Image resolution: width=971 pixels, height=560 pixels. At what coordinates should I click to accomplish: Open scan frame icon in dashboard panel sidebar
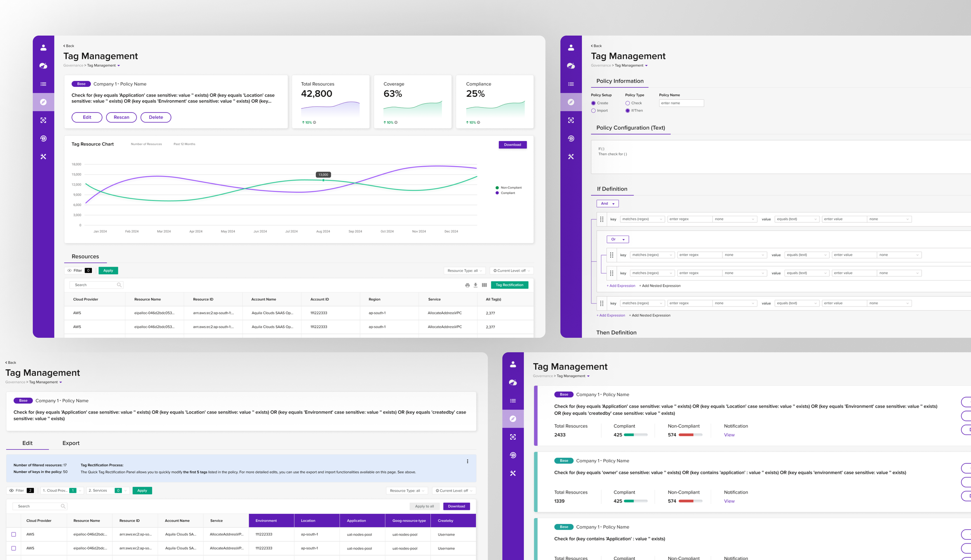[43, 120]
